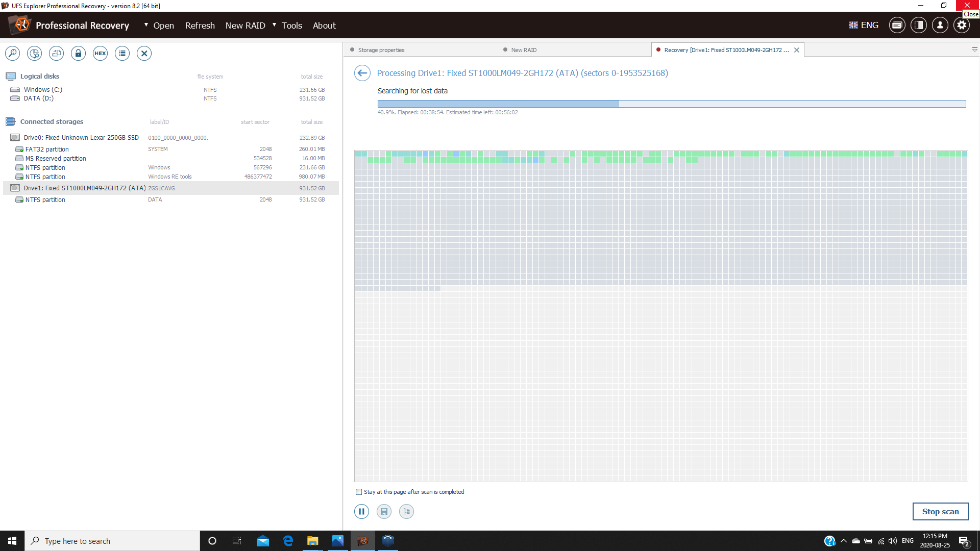Screen dimensions: 980x551
Task: Click the magnifier scan icon in left toolbar
Action: pos(12,53)
